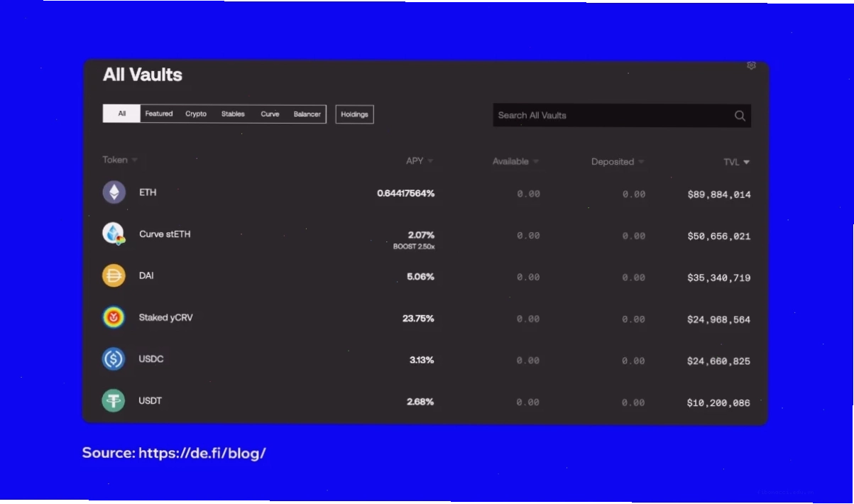Viewport: 854px width, 504px height.
Task: Select the USDC token icon
Action: pos(114,359)
